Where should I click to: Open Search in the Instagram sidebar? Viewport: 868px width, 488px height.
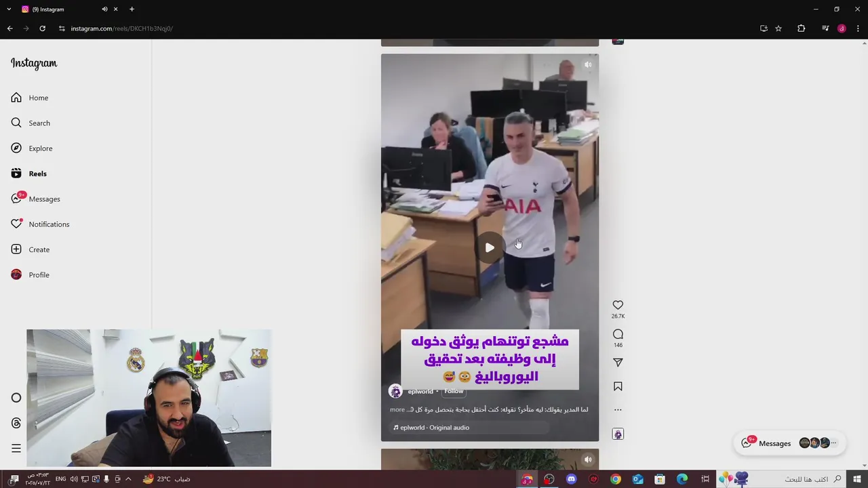tap(39, 123)
